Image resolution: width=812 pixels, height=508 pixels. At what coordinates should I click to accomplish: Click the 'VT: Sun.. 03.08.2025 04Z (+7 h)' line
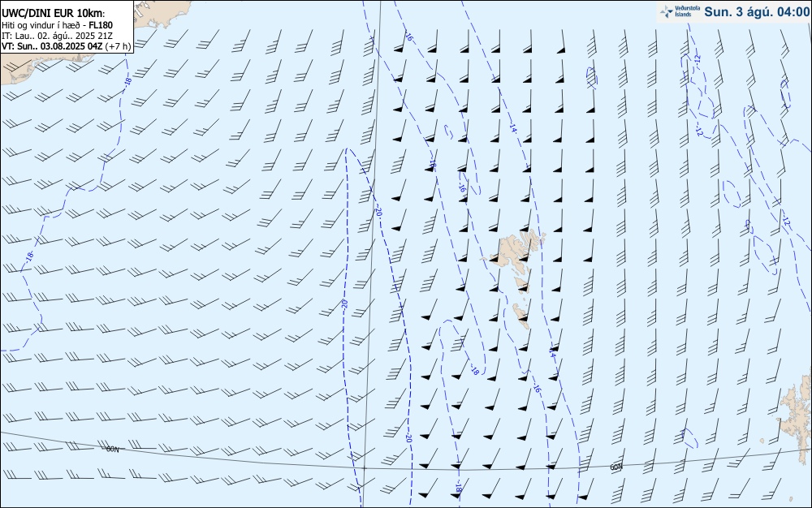pyautogui.click(x=67, y=46)
